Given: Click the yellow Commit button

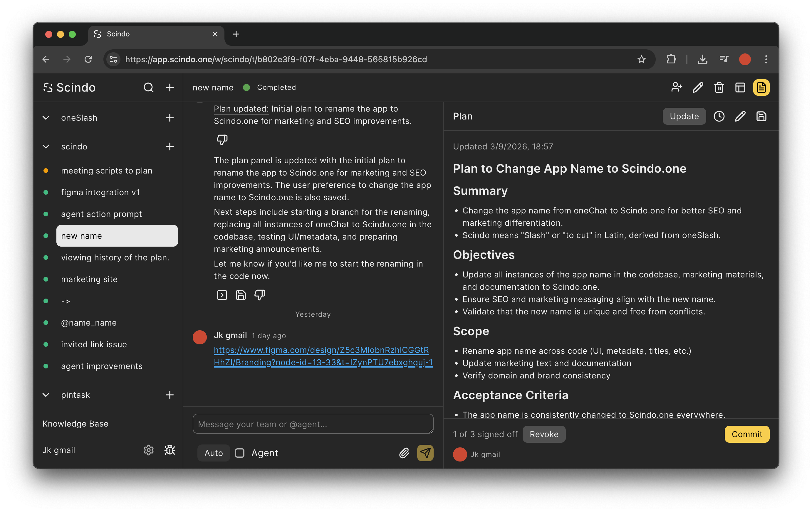Looking at the screenshot, I should (746, 434).
